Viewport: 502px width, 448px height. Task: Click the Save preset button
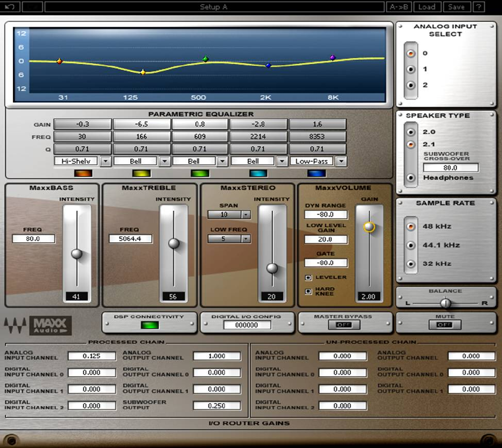pos(456,7)
